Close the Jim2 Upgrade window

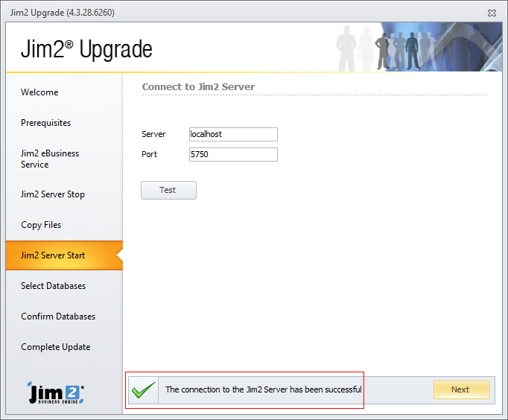click(x=492, y=13)
